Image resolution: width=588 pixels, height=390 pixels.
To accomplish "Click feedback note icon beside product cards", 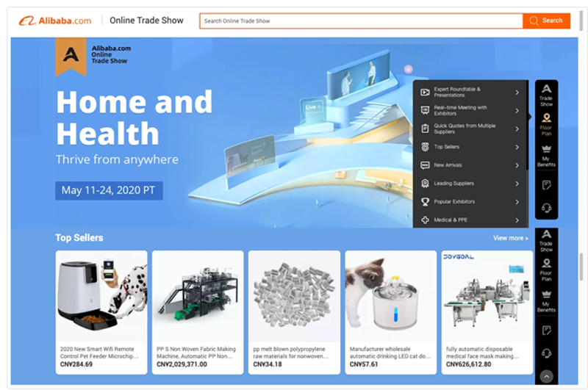I will point(546,331).
